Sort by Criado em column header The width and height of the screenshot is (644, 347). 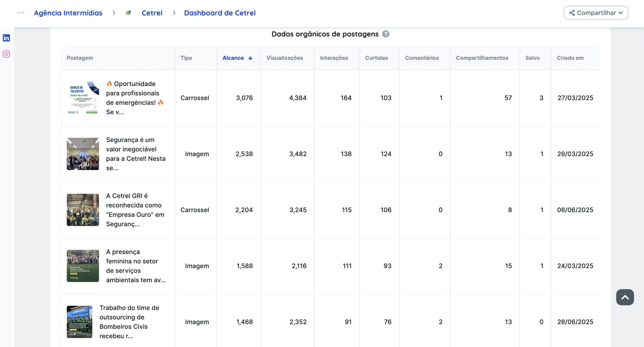pyautogui.click(x=570, y=58)
